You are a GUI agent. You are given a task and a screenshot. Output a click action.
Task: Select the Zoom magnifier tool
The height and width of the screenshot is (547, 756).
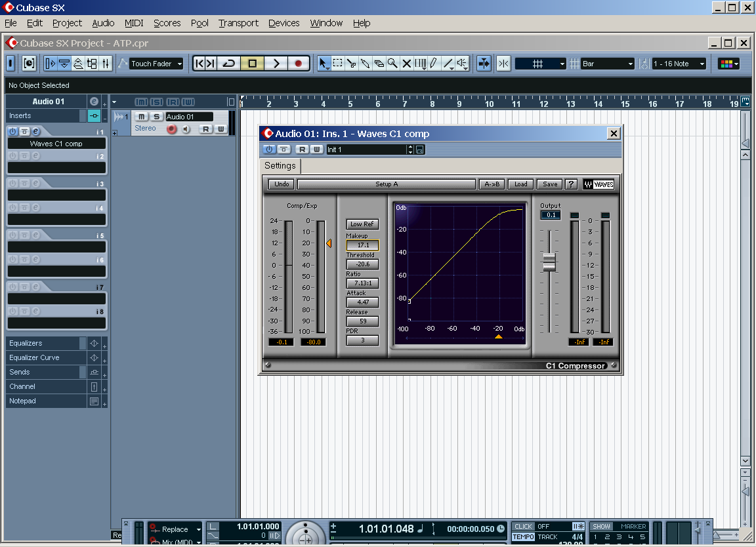(x=393, y=64)
